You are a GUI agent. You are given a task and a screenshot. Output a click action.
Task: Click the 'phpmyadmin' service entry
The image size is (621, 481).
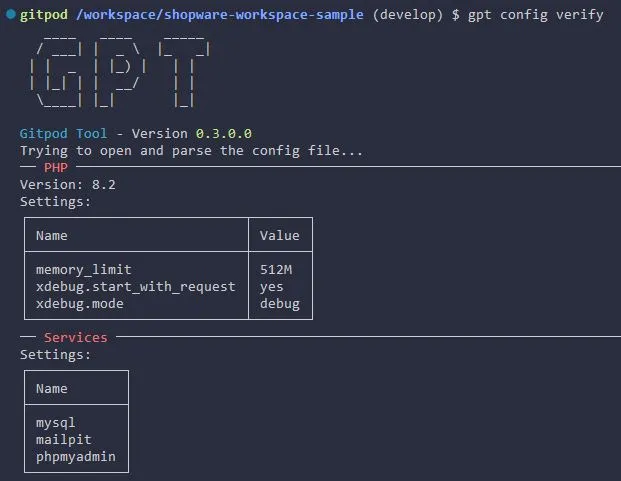click(x=76, y=457)
